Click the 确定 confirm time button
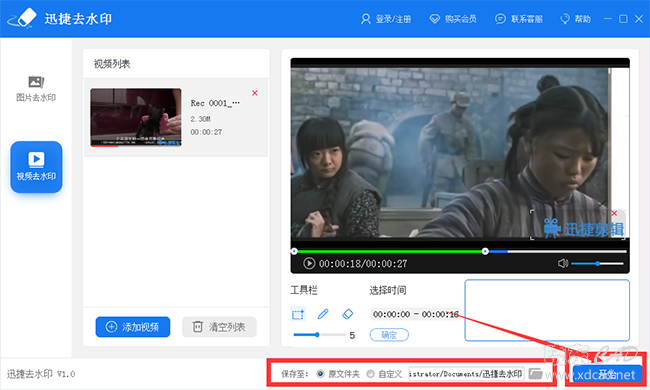Viewport: 650px width, 390px height. point(389,335)
